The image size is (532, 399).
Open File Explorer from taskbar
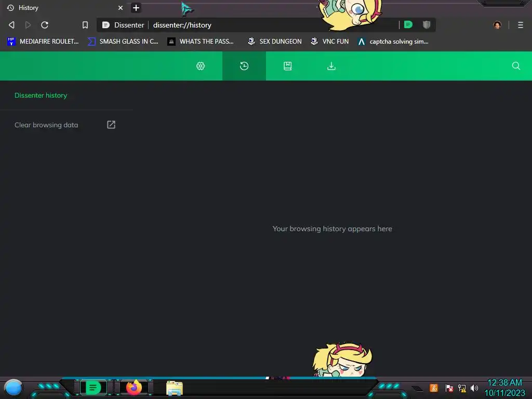(175, 388)
